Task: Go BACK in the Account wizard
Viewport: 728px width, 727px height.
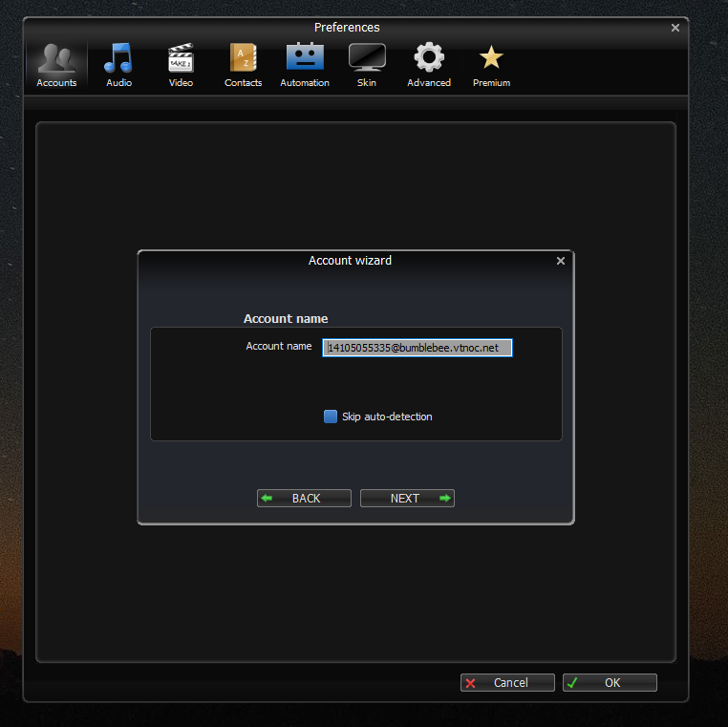Action: (304, 498)
